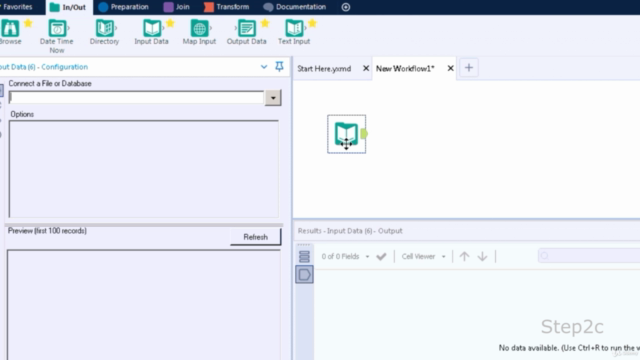Toggle favorite star on Text Input tool
The width and height of the screenshot is (640, 360).
pos(312,23)
